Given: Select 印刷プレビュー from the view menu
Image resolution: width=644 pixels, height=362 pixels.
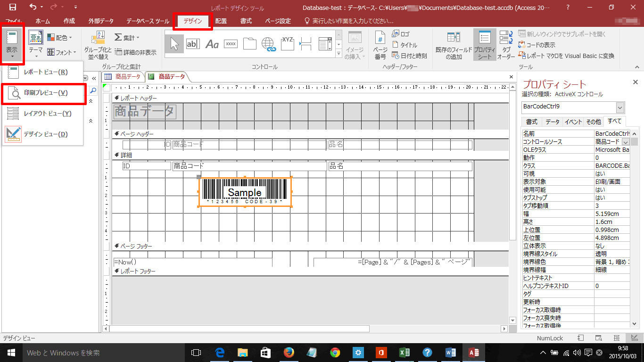Looking at the screenshot, I should pos(43,93).
